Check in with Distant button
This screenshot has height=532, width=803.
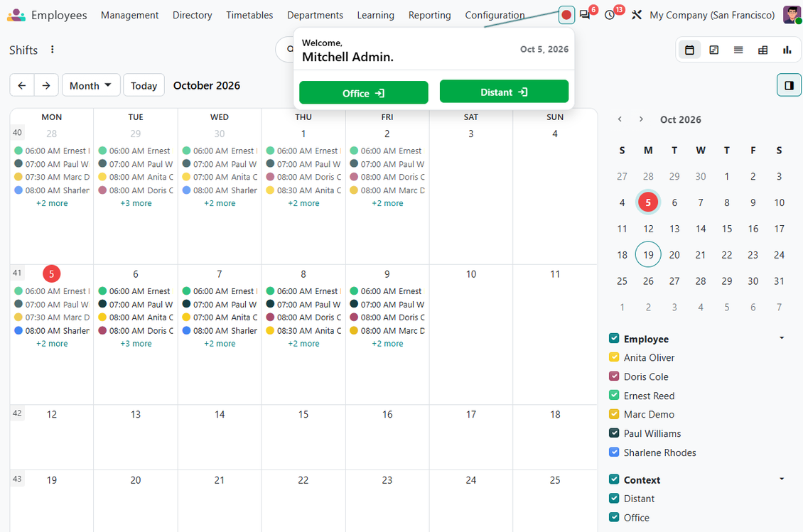pyautogui.click(x=504, y=92)
